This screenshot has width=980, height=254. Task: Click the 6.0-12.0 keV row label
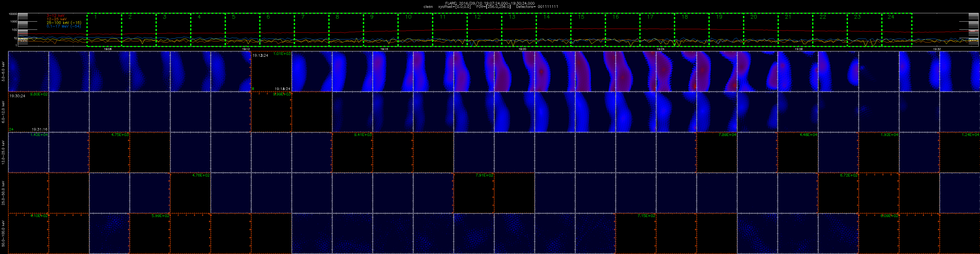(x=4, y=112)
